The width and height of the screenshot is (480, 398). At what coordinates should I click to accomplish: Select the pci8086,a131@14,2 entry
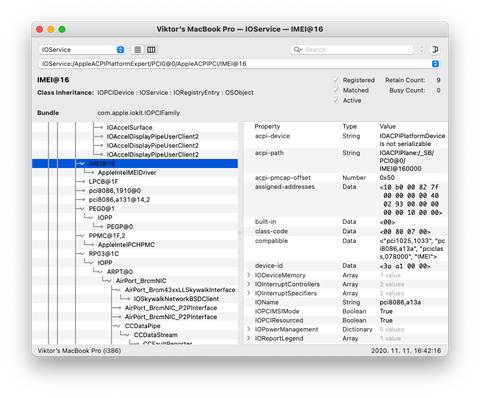[119, 200]
